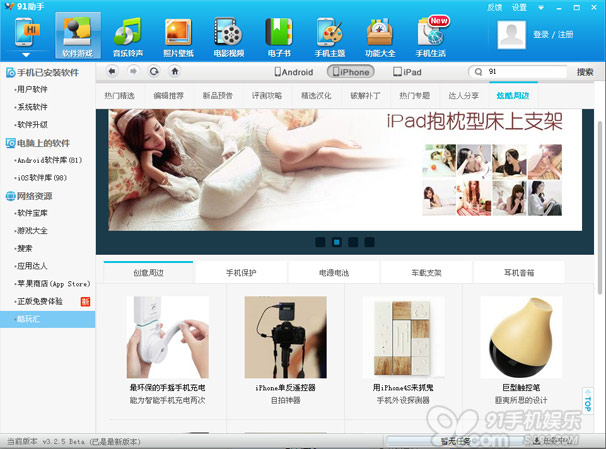
Task: Click the 搜索 search button
Action: (584, 72)
